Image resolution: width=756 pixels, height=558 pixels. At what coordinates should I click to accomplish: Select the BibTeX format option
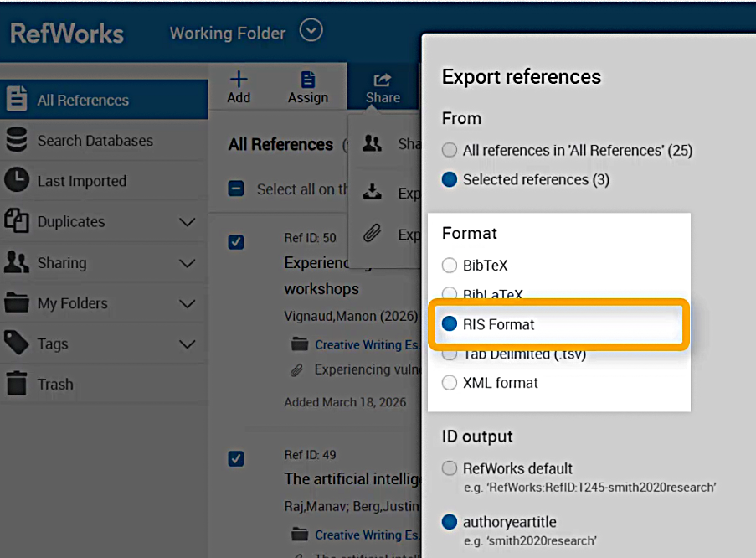[x=450, y=266]
